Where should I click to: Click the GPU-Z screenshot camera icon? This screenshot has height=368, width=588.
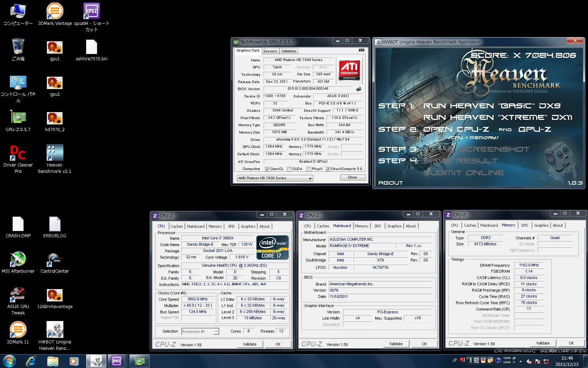tap(362, 50)
